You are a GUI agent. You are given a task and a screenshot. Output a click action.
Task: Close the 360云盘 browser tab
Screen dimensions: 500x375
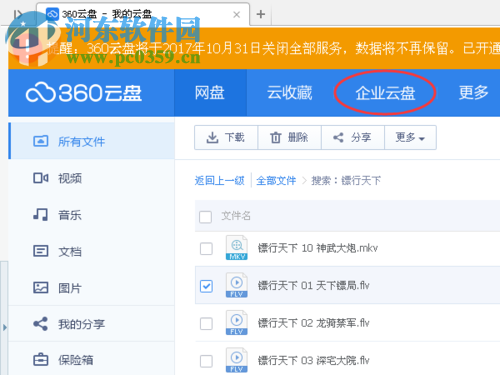point(237,15)
